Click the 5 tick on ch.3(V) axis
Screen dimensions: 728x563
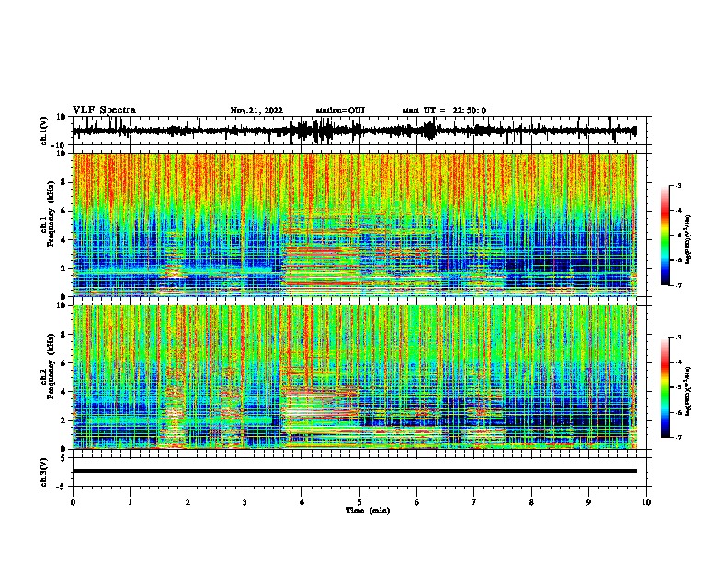point(63,458)
